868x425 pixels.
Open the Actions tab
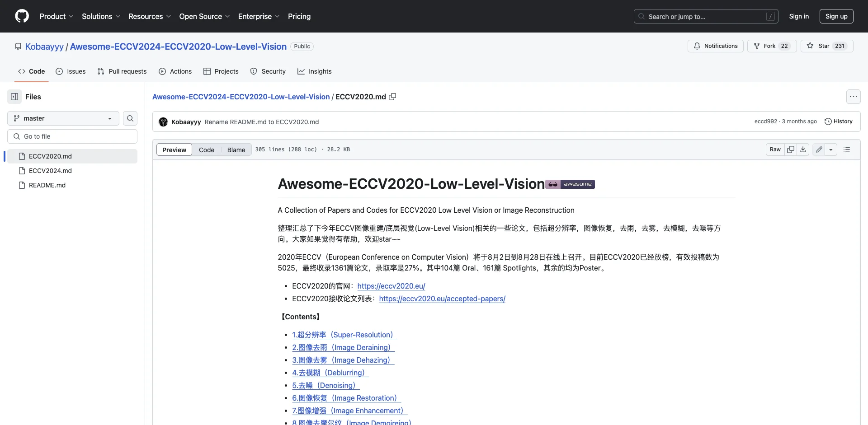(x=175, y=71)
